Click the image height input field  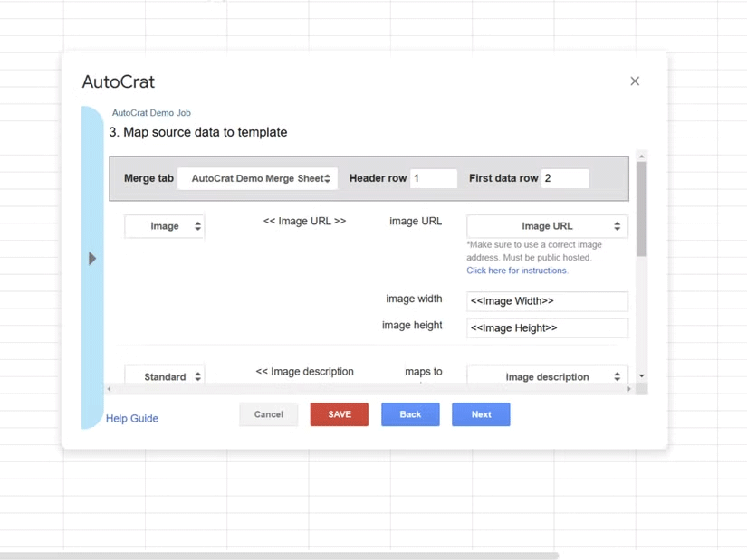(547, 328)
